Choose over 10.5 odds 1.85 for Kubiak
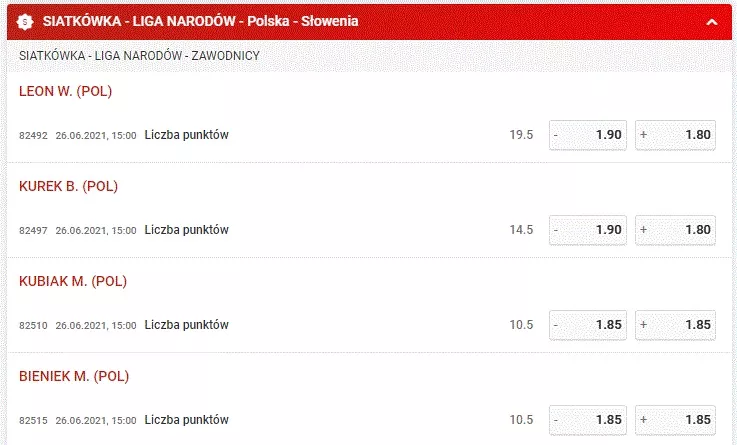Image resolution: width=737 pixels, height=445 pixels. [x=675, y=325]
